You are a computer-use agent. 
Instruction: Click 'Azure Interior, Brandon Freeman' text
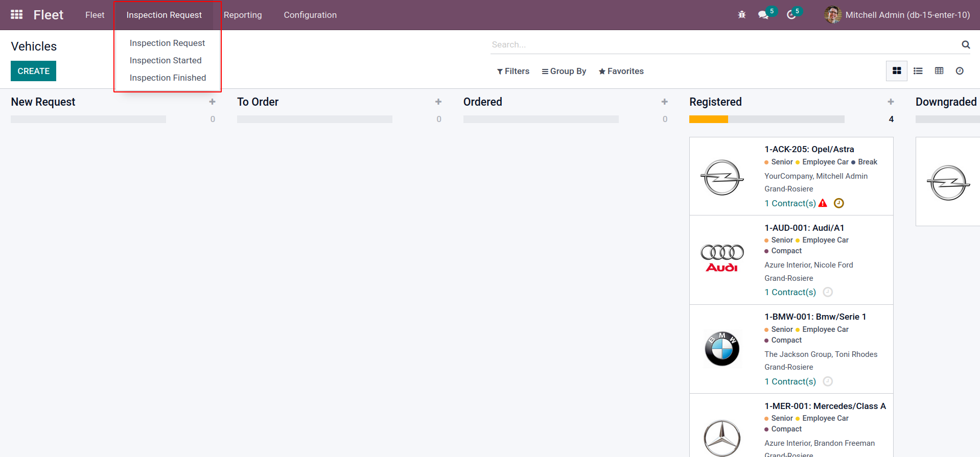[x=819, y=443]
